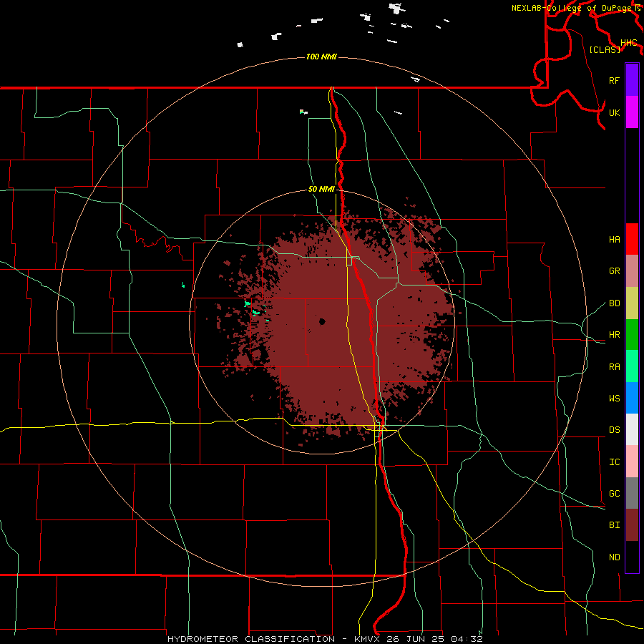This screenshot has height=644, width=644.
Task: Click the KMVX radar site identifier
Action: tap(369, 639)
